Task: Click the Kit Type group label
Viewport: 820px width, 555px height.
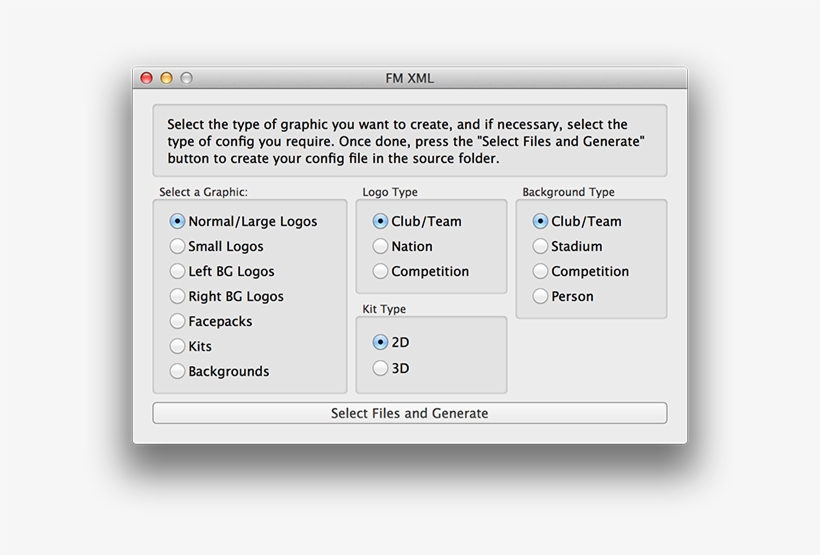Action: [384, 309]
